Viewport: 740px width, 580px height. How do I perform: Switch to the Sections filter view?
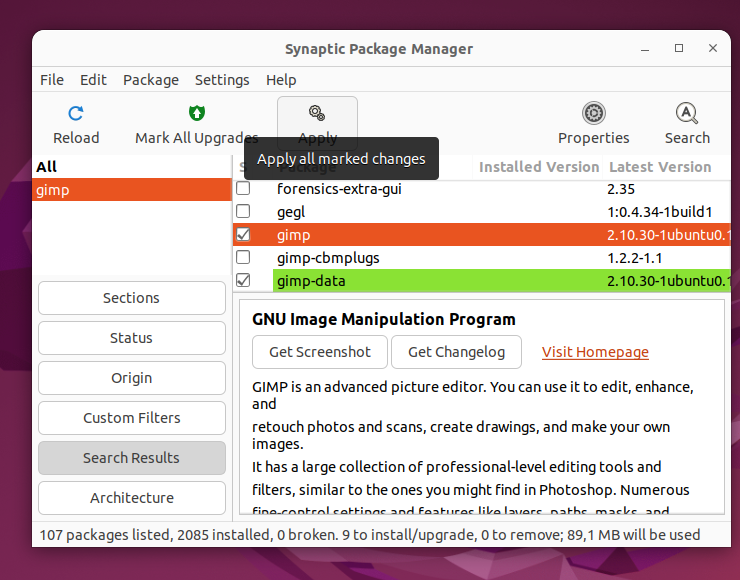pyautogui.click(x=132, y=298)
